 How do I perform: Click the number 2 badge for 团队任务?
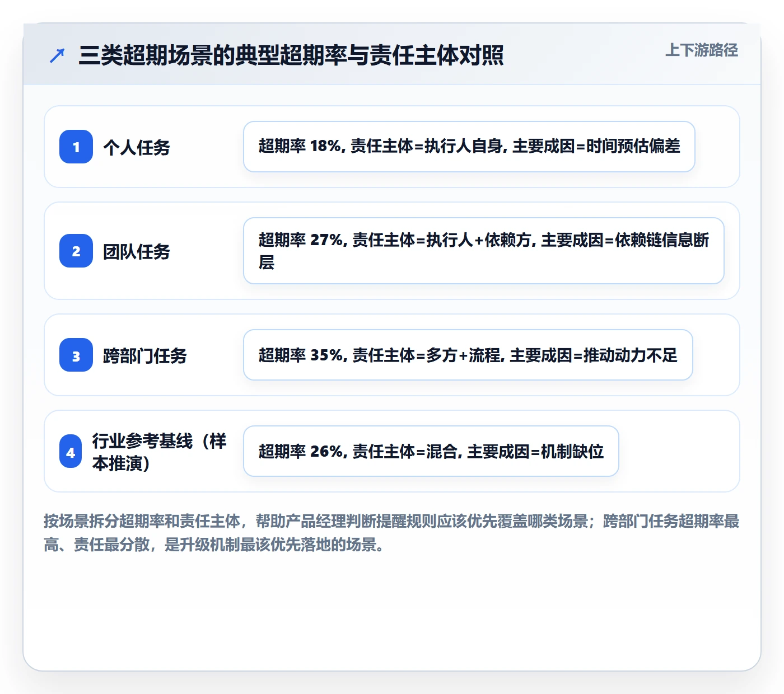pyautogui.click(x=76, y=251)
